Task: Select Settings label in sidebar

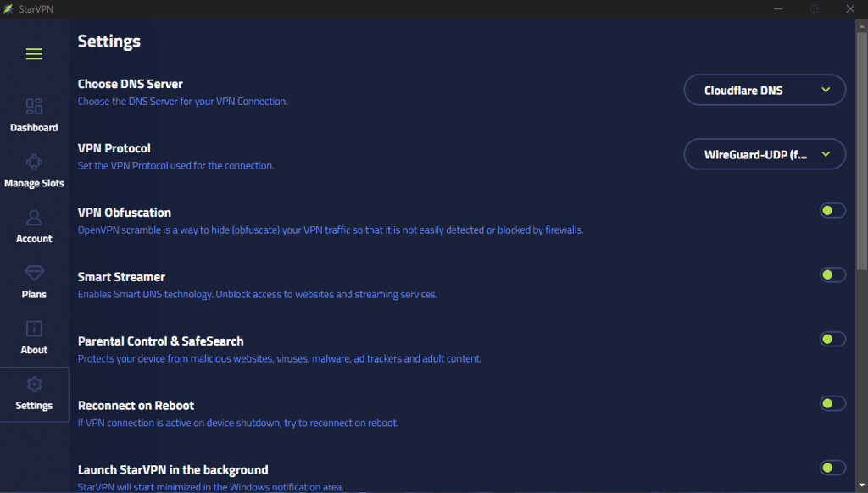Action: pos(34,406)
